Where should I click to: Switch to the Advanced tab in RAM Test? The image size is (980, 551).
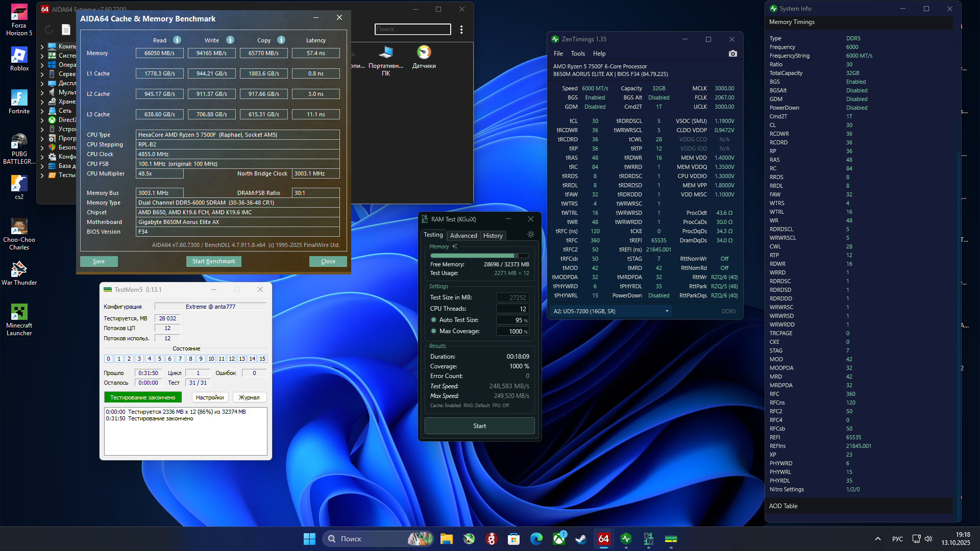463,235
